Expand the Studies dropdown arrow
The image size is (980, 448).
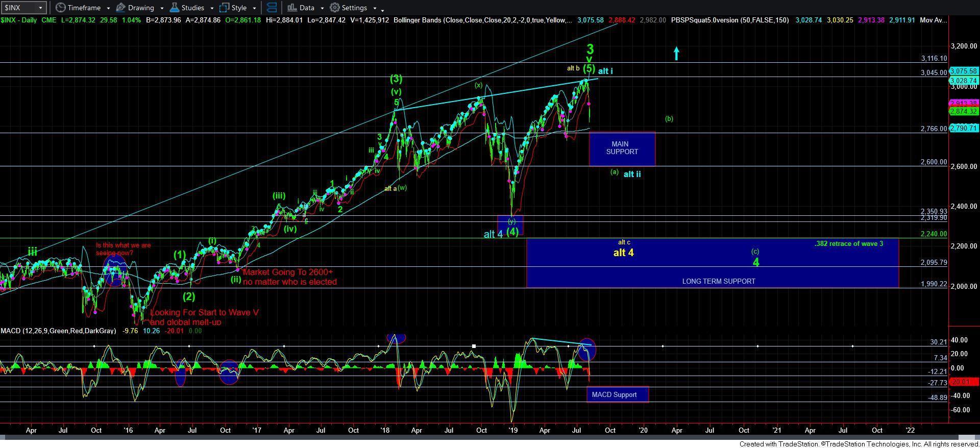coord(212,8)
